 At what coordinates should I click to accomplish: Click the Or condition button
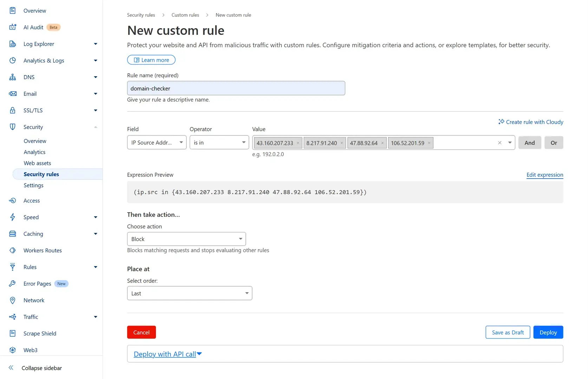[x=554, y=143]
